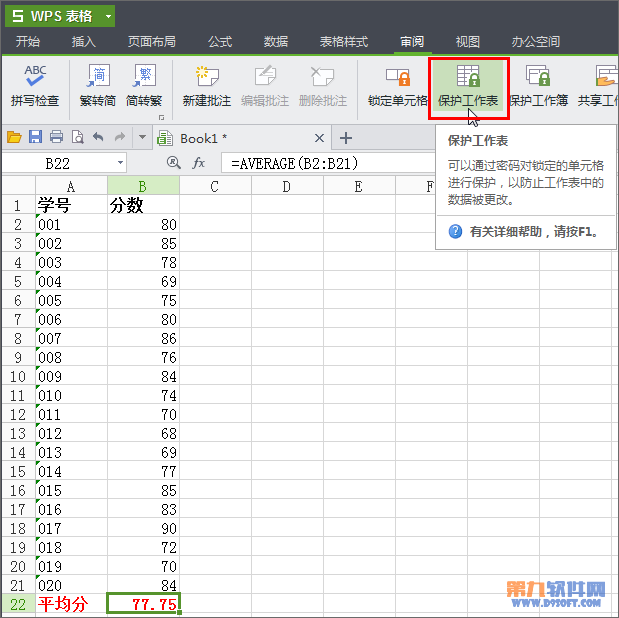Select row 1 header
619x618 pixels.
click(x=18, y=205)
